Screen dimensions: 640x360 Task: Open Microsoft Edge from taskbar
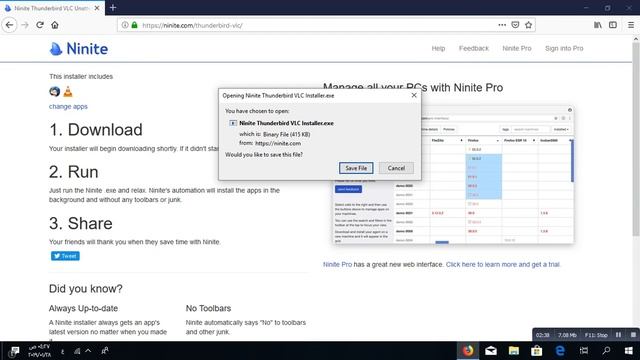click(560, 350)
